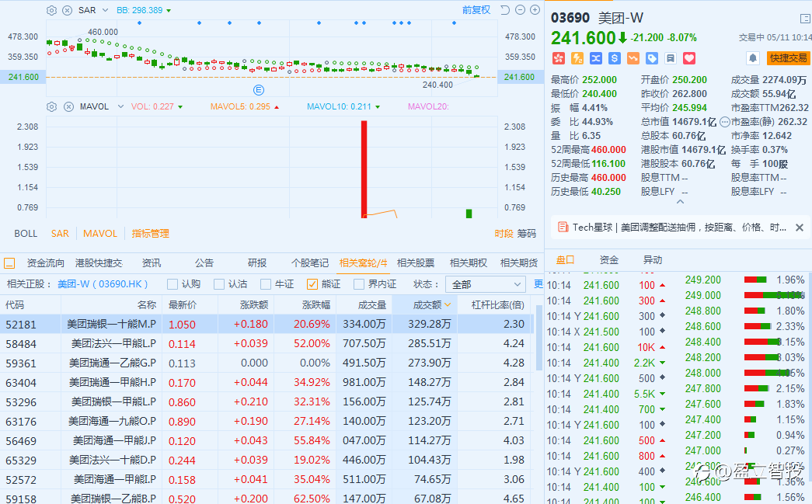Viewport: 812px width, 504px height.
Task: Sort by 成交额 column arrow
Action: pos(448,304)
